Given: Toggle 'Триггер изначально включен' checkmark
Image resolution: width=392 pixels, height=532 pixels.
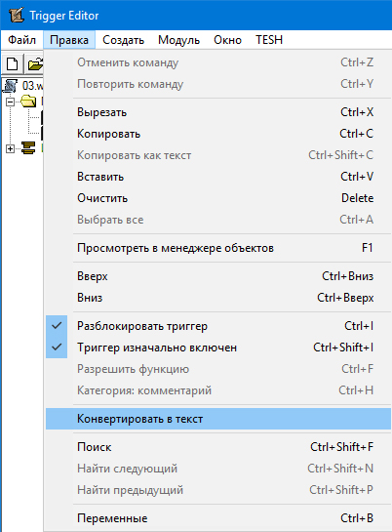Looking at the screenshot, I should (x=57, y=348).
